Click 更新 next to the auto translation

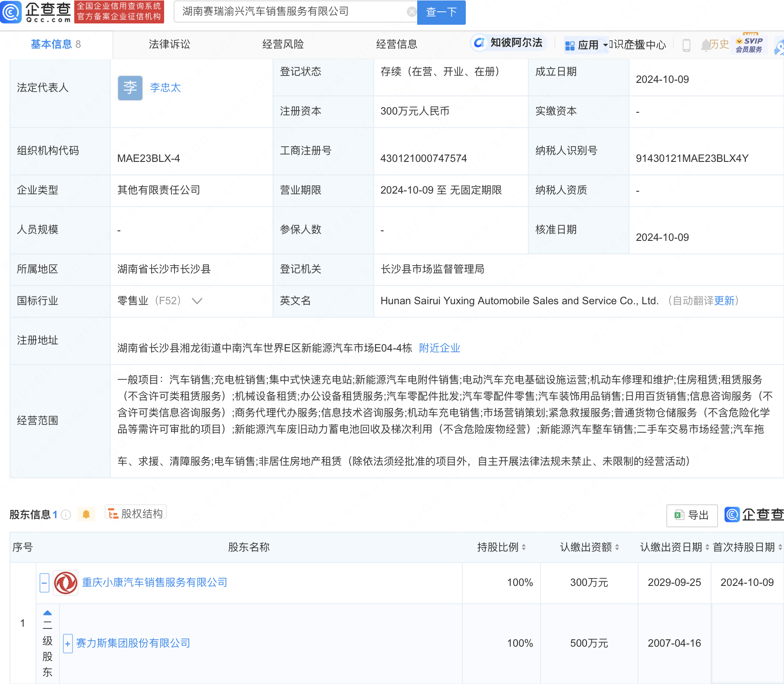click(724, 301)
